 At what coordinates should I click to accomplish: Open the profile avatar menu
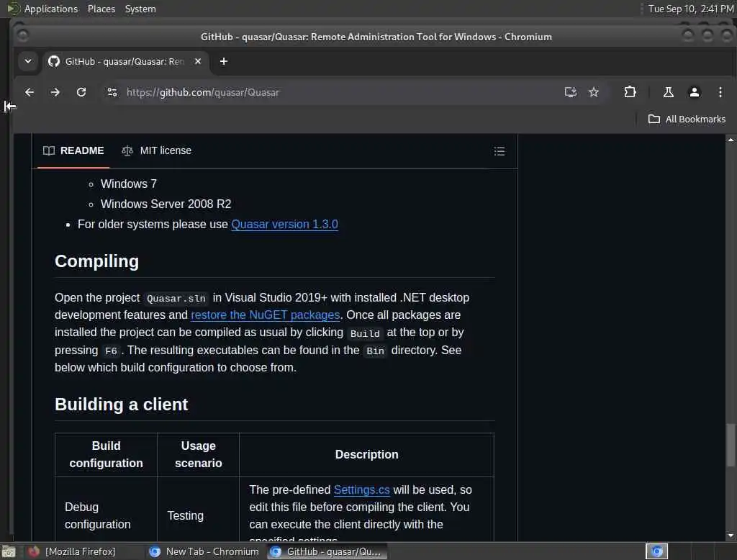(x=694, y=92)
